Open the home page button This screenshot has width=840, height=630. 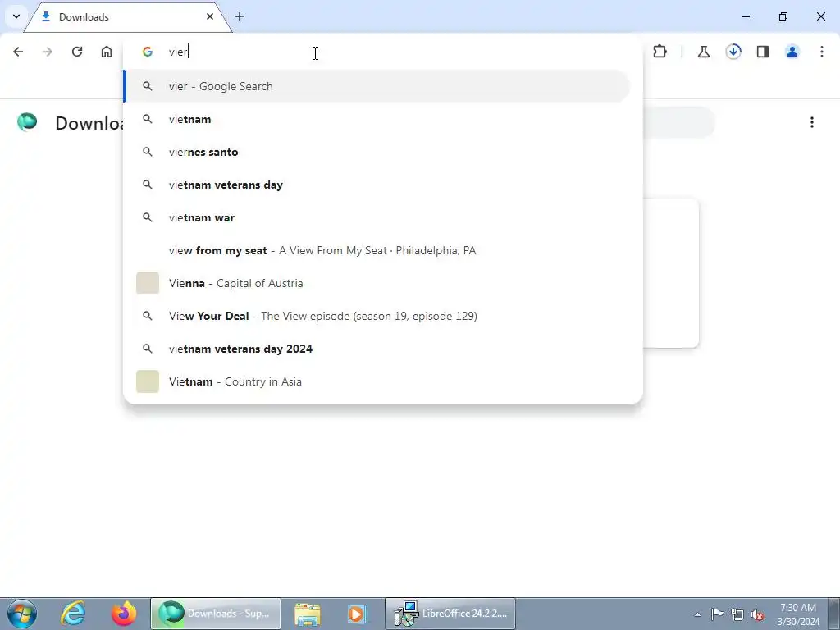click(107, 52)
